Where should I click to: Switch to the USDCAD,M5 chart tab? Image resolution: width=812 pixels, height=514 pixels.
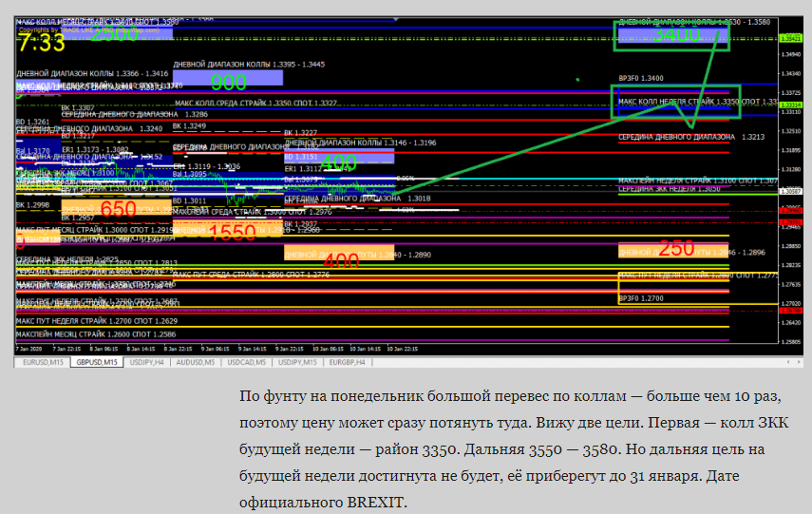click(247, 362)
